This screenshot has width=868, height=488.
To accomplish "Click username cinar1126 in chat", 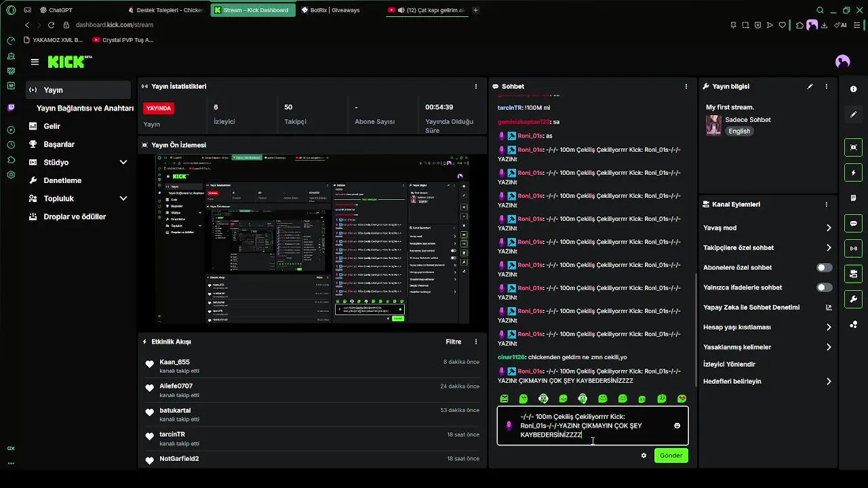I will [x=511, y=357].
